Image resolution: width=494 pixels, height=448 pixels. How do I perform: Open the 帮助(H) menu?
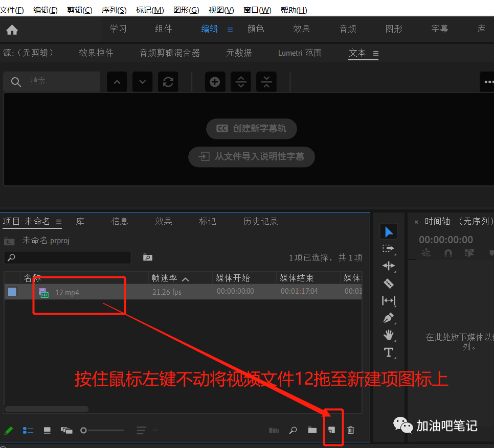294,10
